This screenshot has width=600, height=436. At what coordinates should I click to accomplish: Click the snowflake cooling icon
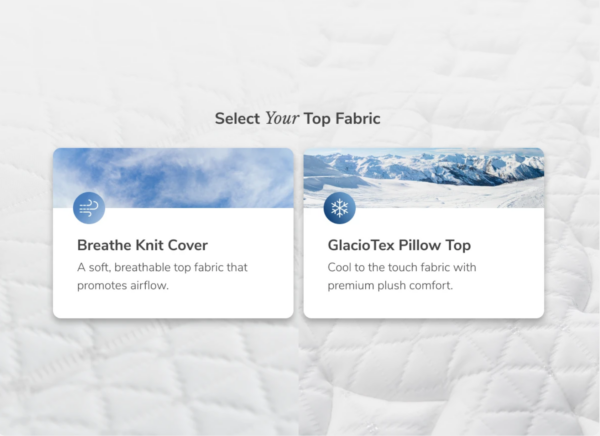pos(339,208)
